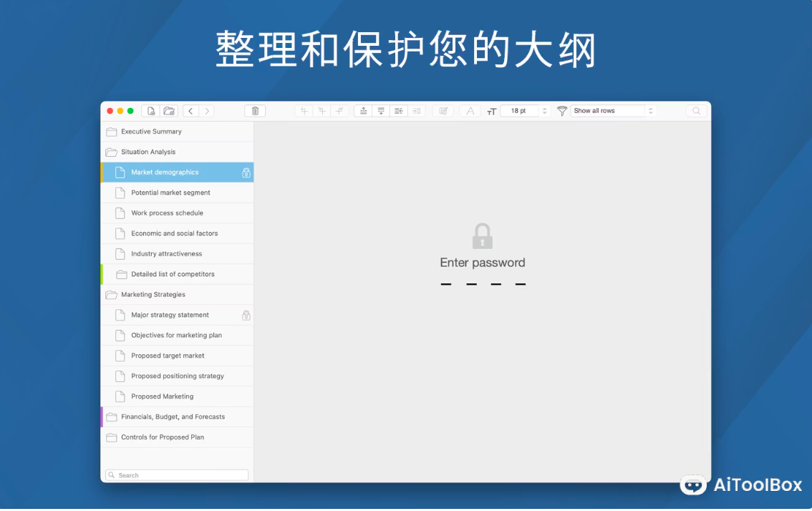Collapse the Situation Analysis folder
Image resolution: width=812 pixels, height=511 pixels.
pos(111,152)
